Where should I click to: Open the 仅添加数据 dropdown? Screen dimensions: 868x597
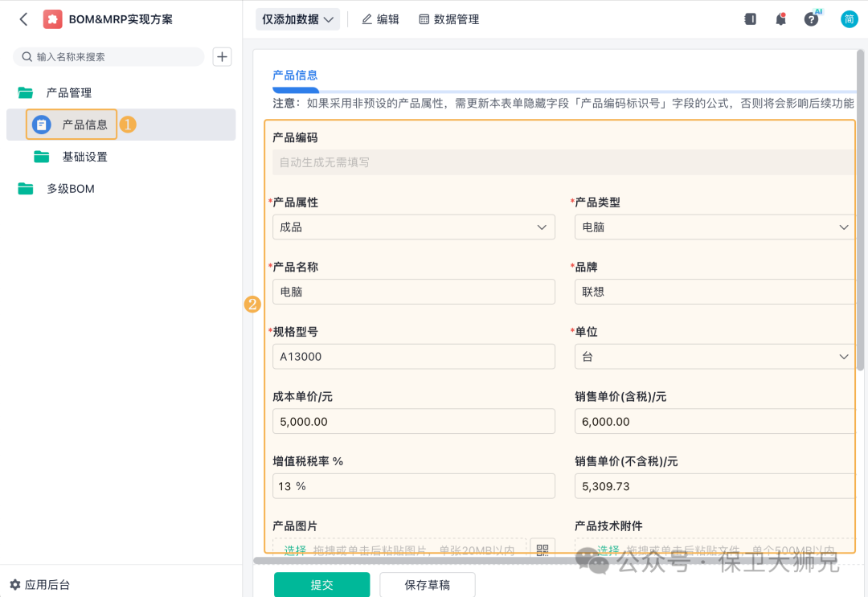297,19
